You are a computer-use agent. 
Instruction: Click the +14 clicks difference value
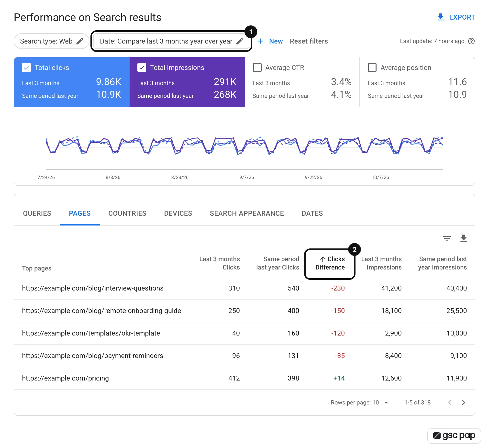(x=339, y=378)
